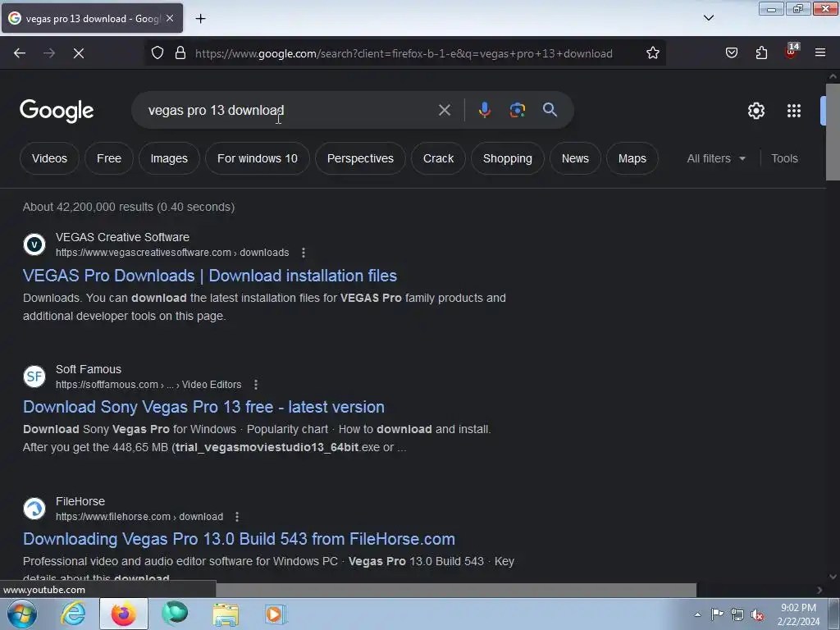
Task: Filter results by Videos
Action: 49,158
